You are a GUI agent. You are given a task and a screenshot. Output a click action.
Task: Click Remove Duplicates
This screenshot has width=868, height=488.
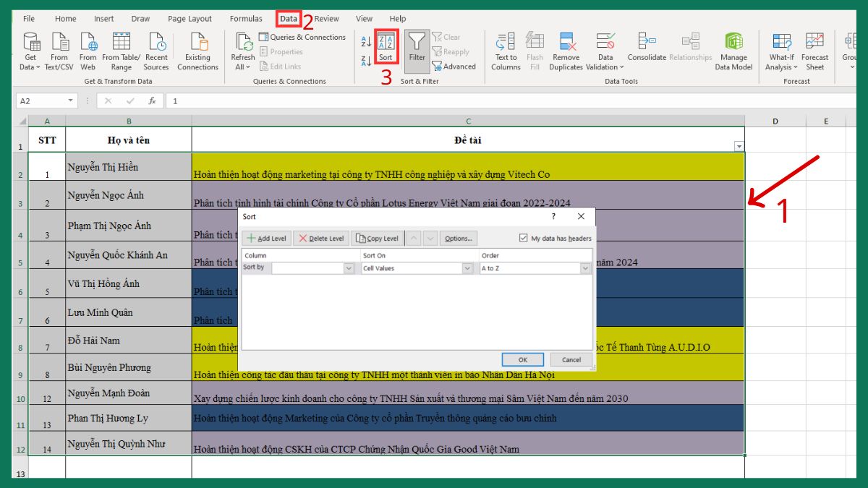click(566, 51)
